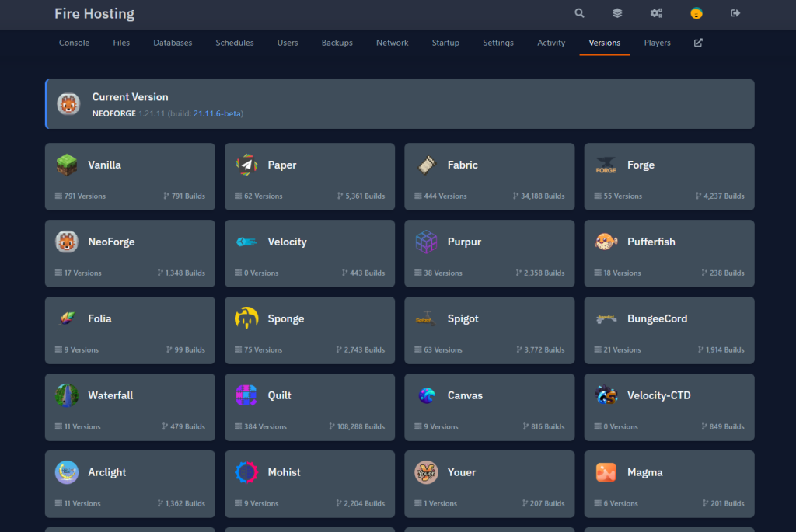
Task: Select the Vanilla grass block icon
Action: (66, 165)
